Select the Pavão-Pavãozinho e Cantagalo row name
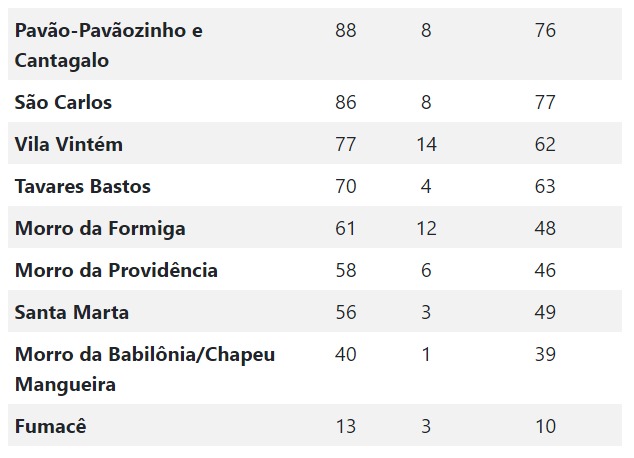Viewport: 634px width, 458px height. pos(108,45)
